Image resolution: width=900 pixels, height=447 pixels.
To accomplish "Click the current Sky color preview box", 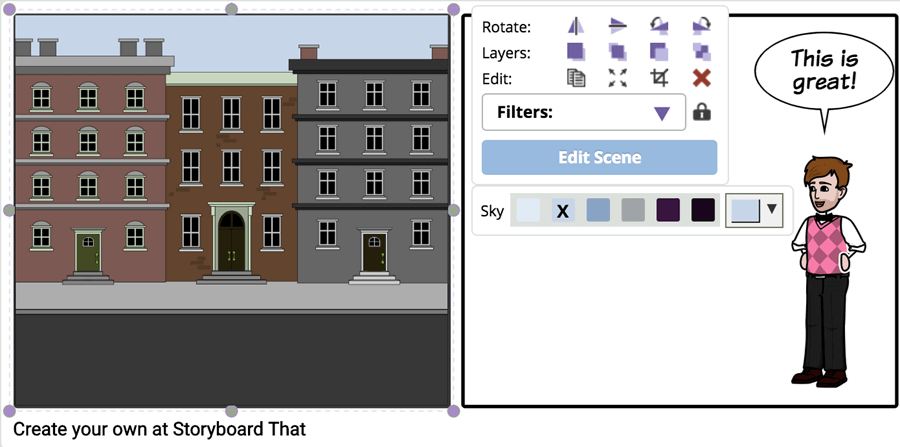I will point(745,210).
